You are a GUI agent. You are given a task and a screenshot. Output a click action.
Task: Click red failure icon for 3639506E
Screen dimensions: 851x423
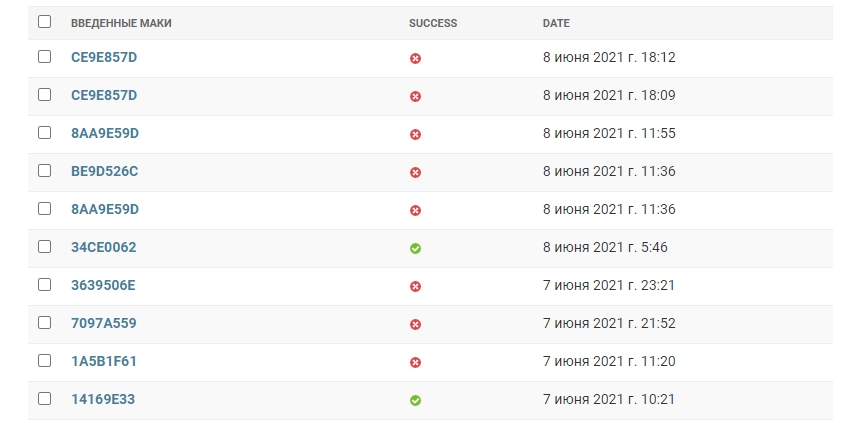click(x=416, y=286)
